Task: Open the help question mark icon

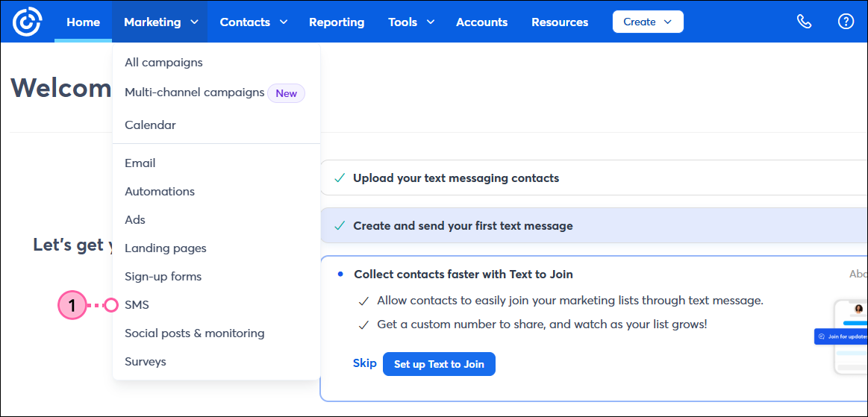Action: tap(846, 22)
